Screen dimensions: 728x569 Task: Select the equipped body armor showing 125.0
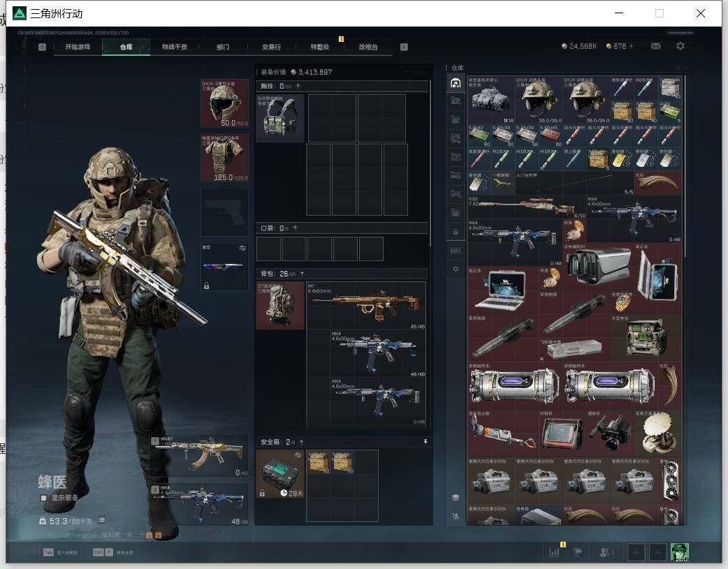point(224,158)
